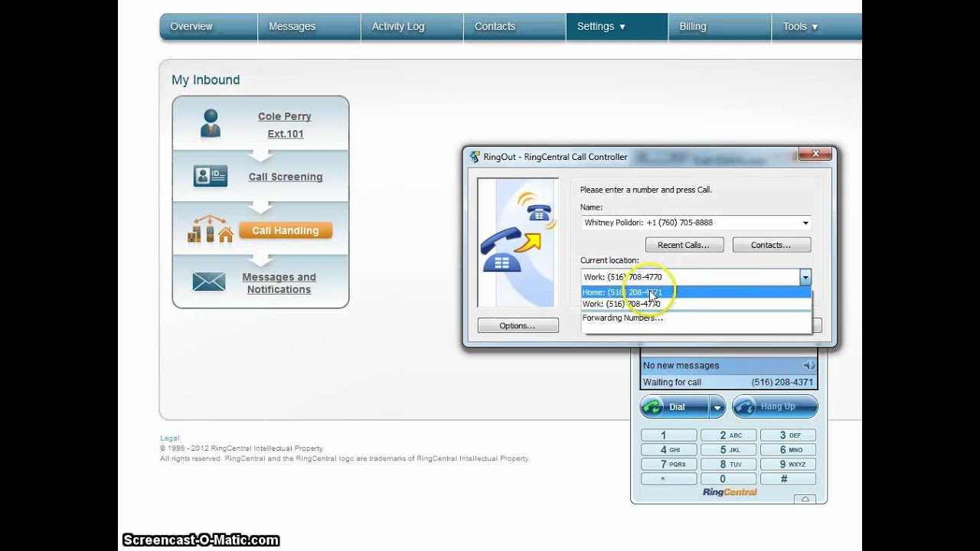
Task: Click the Hang Up button
Action: pos(775,406)
